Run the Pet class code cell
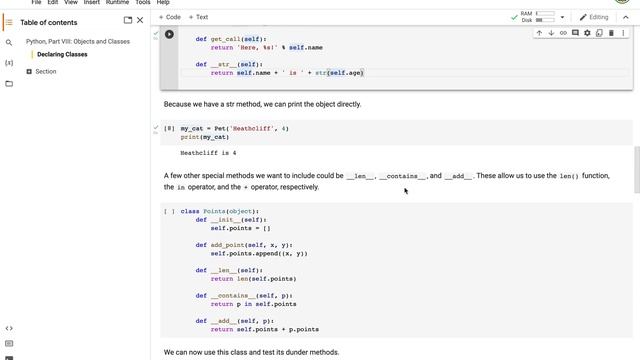Screen dimensions: 640x360 (x=169, y=34)
